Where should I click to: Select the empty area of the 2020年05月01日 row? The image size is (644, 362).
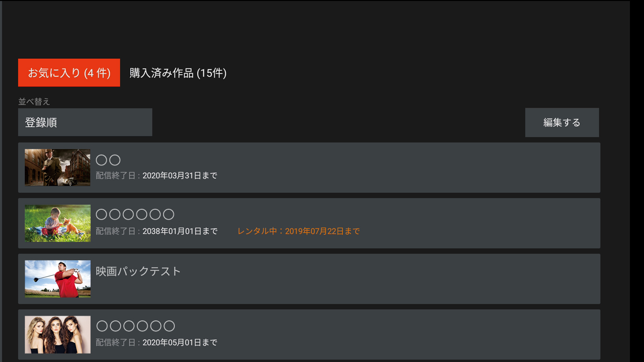pyautogui.click(x=407, y=334)
